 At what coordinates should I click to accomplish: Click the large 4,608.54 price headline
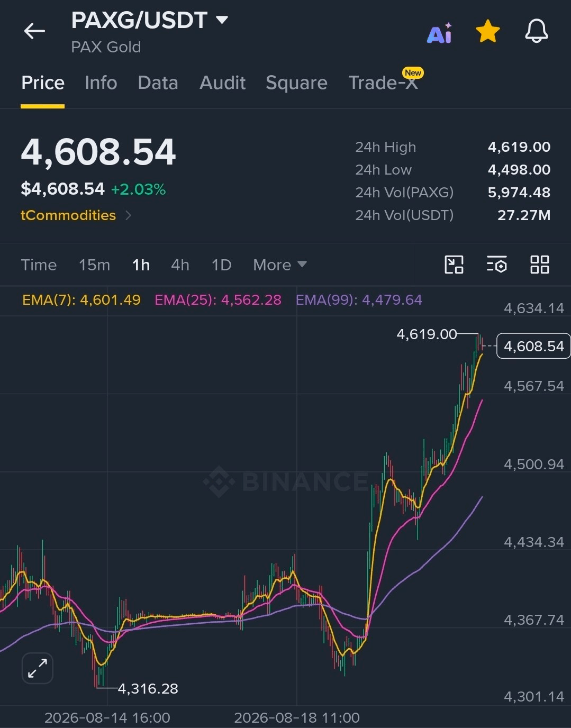(98, 152)
